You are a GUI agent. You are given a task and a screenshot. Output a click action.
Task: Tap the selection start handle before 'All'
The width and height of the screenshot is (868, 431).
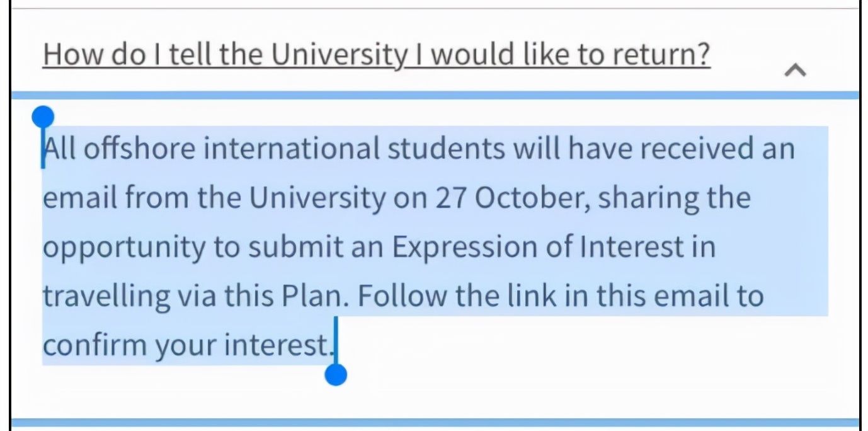coord(43,117)
